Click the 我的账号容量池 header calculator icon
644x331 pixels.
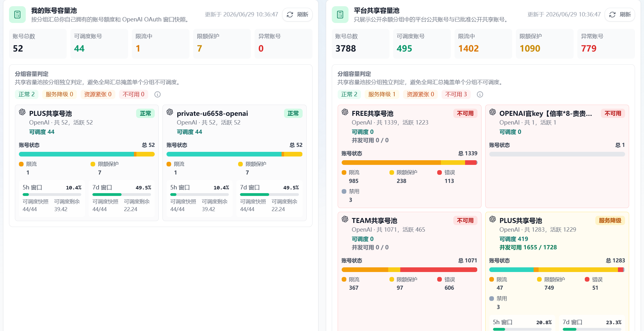[x=17, y=15]
